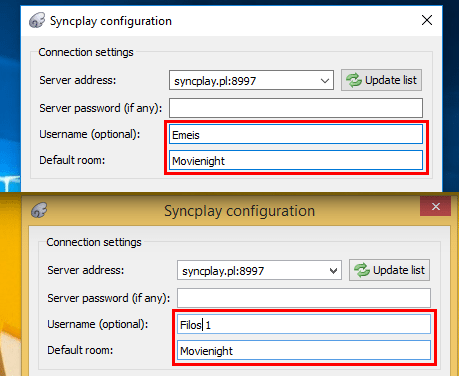The width and height of the screenshot is (459, 376).
Task: Close the lower Syncplay configuration window
Action: (436, 206)
